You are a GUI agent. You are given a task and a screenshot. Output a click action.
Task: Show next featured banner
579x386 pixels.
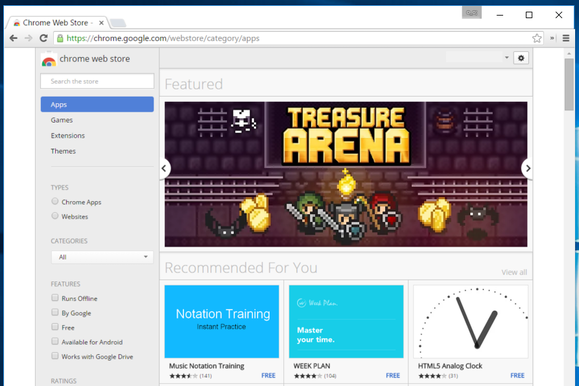pos(528,168)
